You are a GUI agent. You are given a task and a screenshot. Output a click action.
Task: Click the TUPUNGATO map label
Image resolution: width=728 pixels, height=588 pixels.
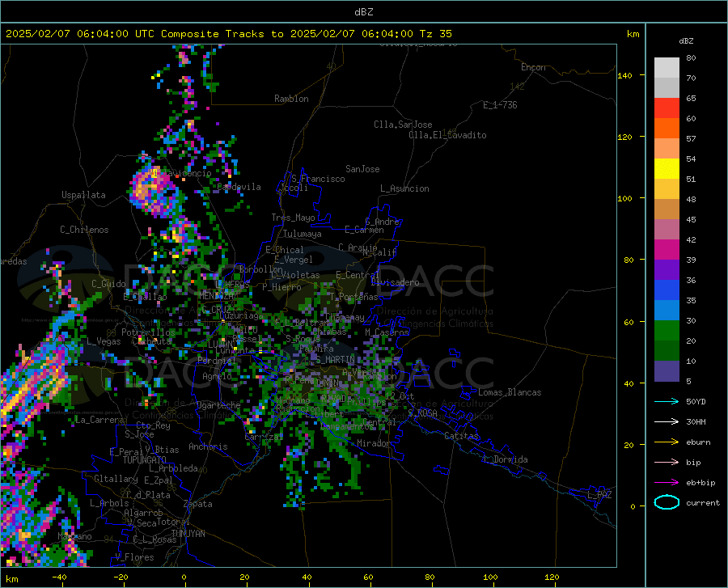pyautogui.click(x=145, y=460)
